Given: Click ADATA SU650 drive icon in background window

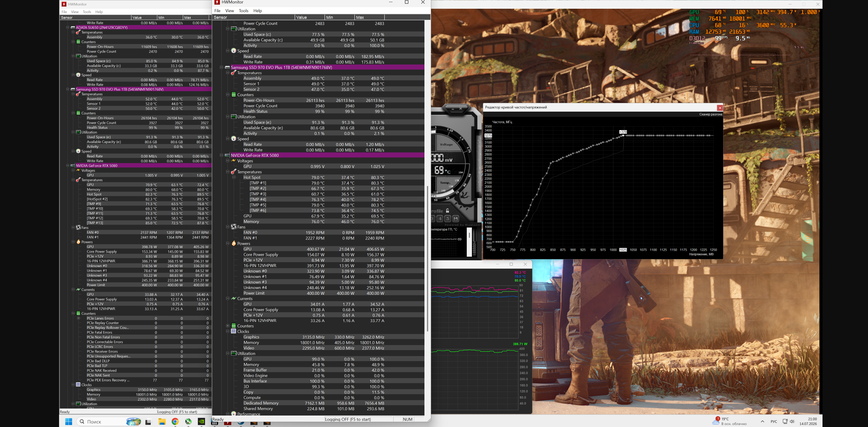Looking at the screenshot, I should point(73,28).
